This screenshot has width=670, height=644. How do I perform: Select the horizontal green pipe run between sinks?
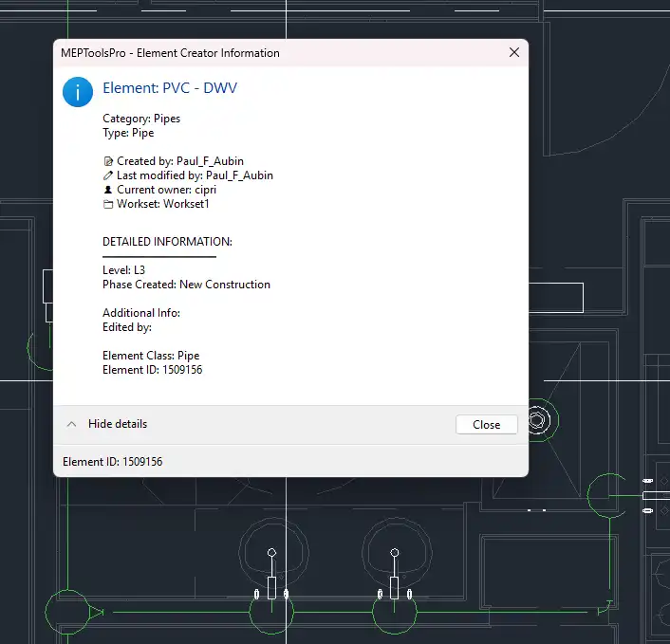(x=332, y=613)
